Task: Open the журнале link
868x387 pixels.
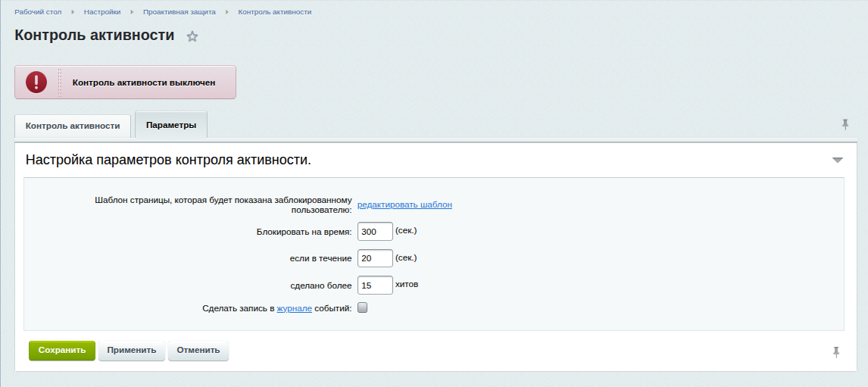Action: pos(294,308)
